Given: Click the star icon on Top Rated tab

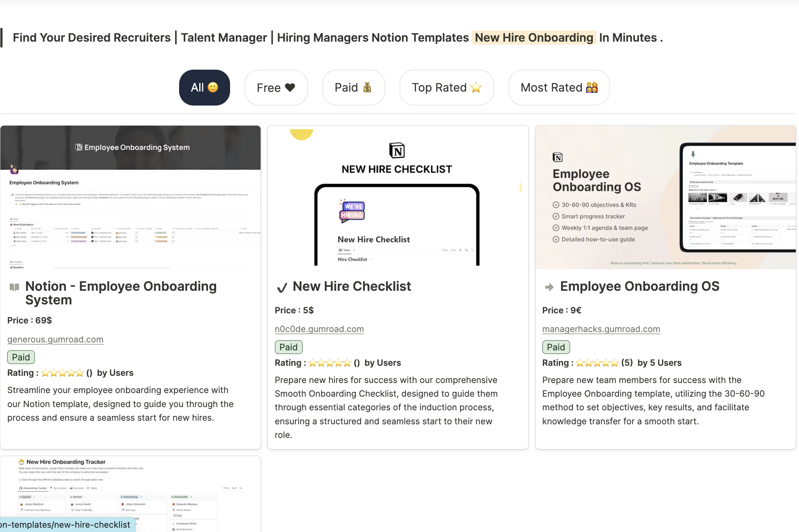Looking at the screenshot, I should pyautogui.click(x=476, y=88).
